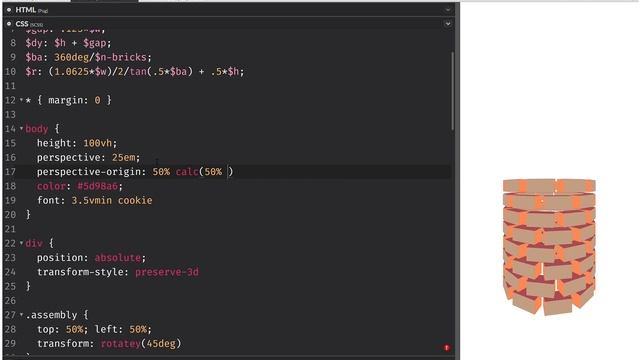
Task: Collapse the .assembly rule fold arrow
Action: 21,315
